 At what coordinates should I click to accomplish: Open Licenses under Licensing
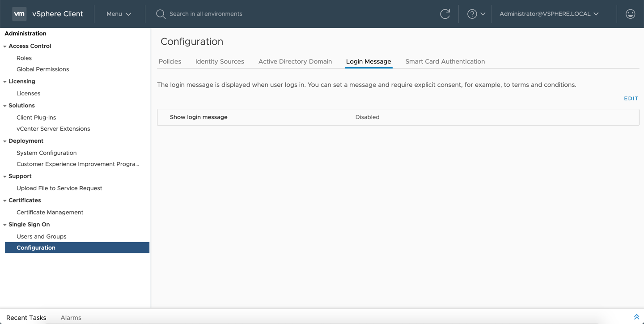coord(28,93)
